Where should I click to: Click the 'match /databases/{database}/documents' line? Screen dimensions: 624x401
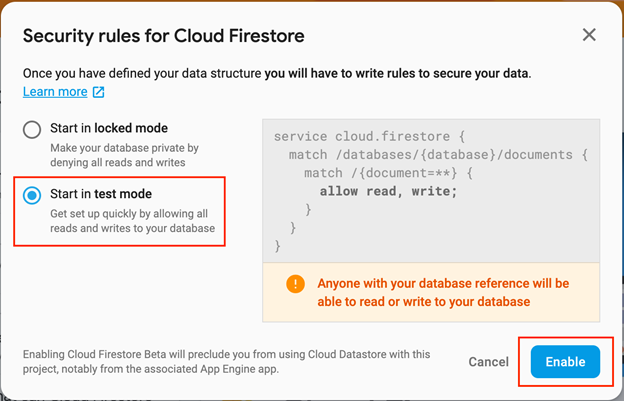click(x=438, y=155)
